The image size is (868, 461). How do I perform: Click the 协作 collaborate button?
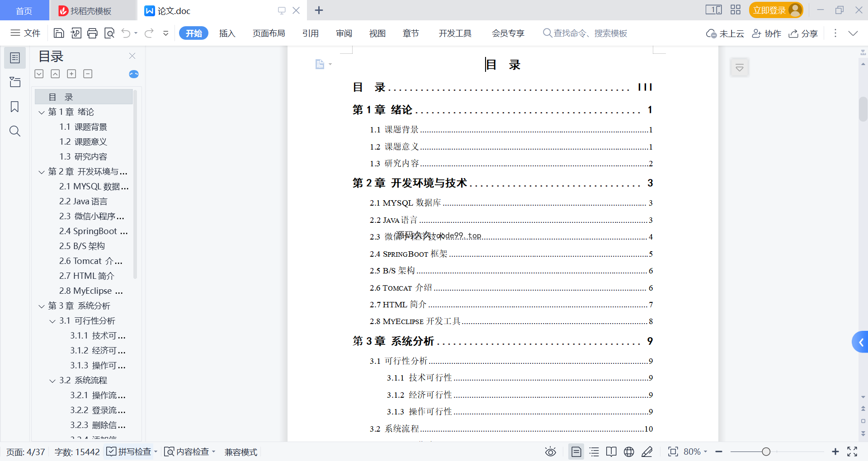point(766,33)
